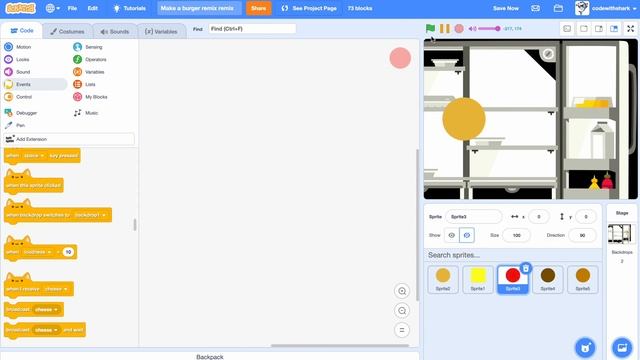
Task: Toggle the stage layout button left of small stage
Action: (x=567, y=29)
